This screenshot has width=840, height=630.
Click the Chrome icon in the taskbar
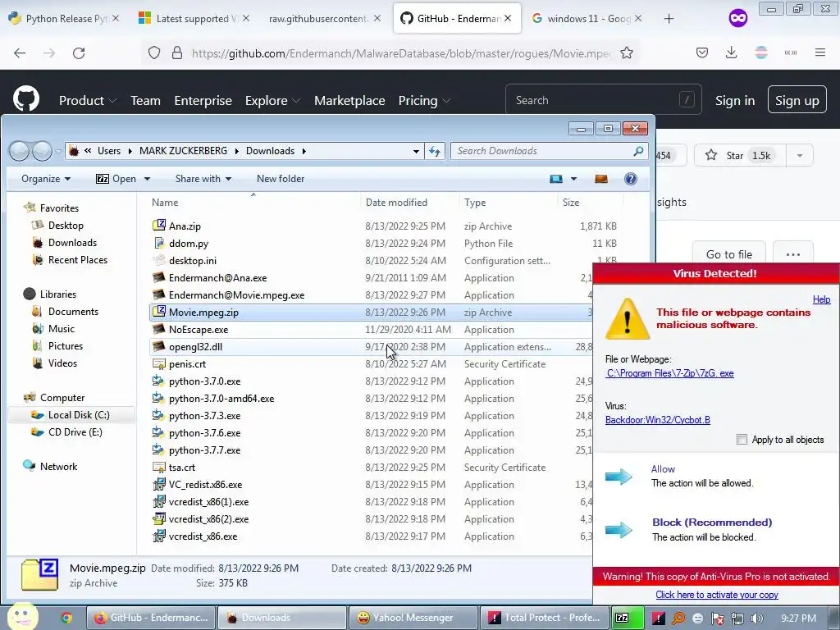point(66,618)
